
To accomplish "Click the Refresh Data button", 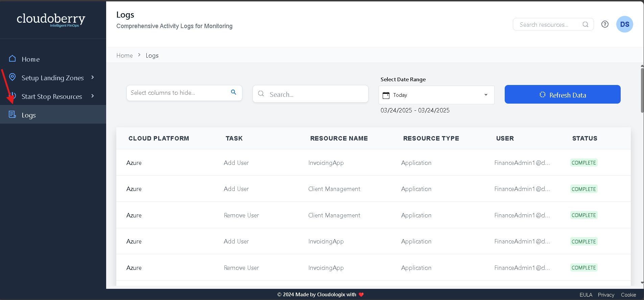I will [x=563, y=94].
